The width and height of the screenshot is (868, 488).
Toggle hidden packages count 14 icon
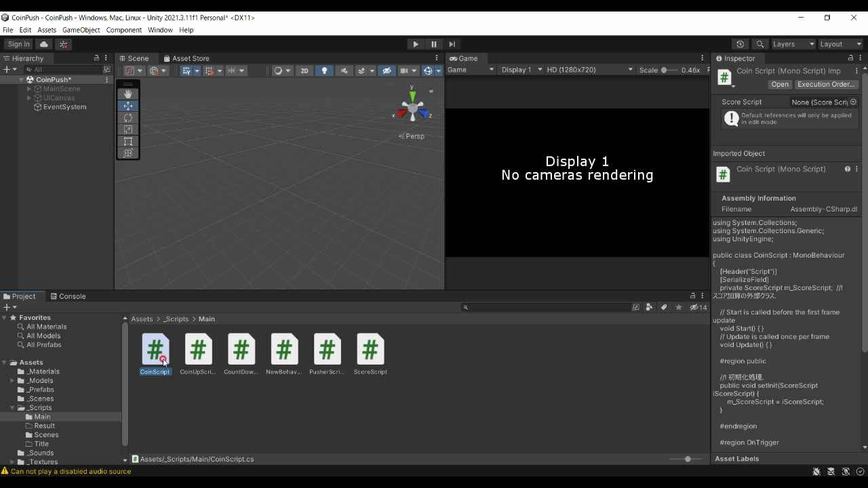coord(698,307)
